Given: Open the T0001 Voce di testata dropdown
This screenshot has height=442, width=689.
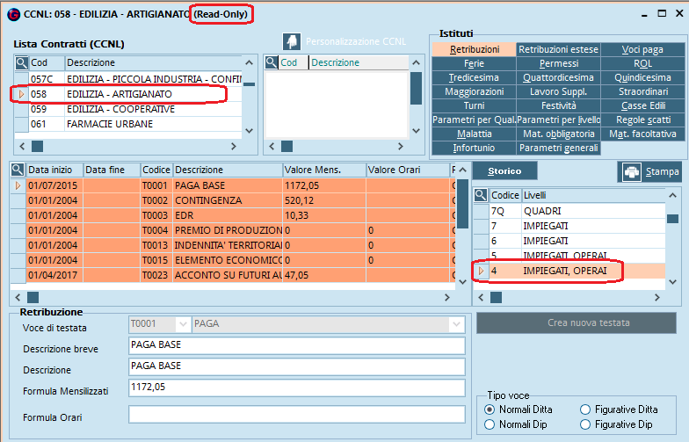Looking at the screenshot, I should click(x=182, y=324).
